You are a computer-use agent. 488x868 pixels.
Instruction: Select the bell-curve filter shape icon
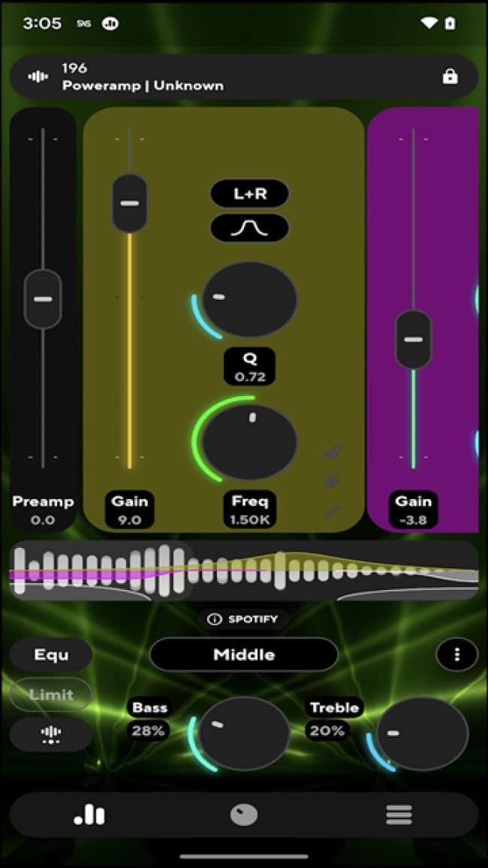coord(249,228)
